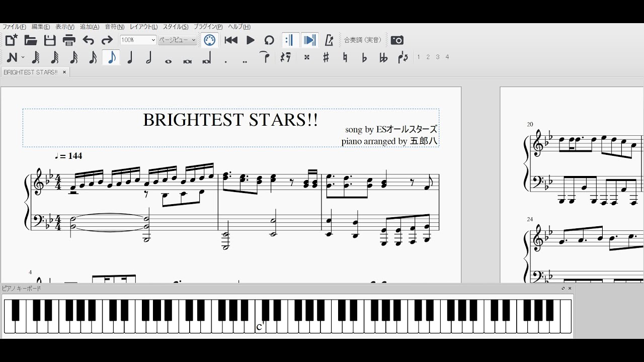Close the piano keyboard panel
This screenshot has width=644, height=362.
click(570, 289)
